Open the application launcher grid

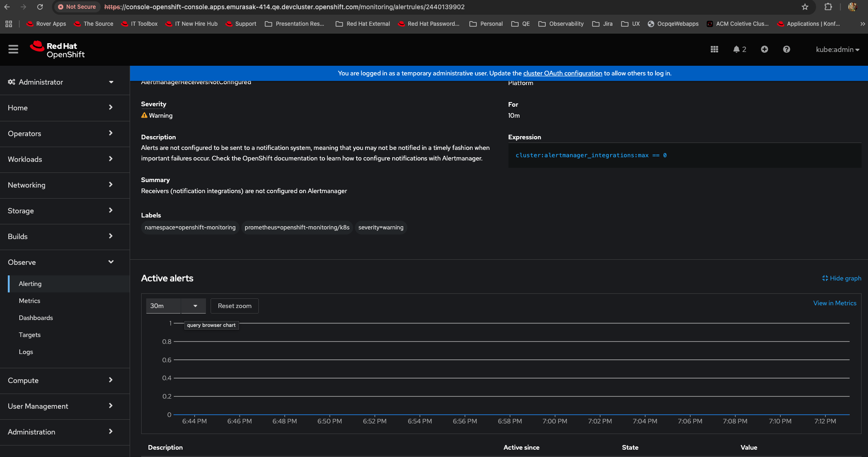coord(714,49)
